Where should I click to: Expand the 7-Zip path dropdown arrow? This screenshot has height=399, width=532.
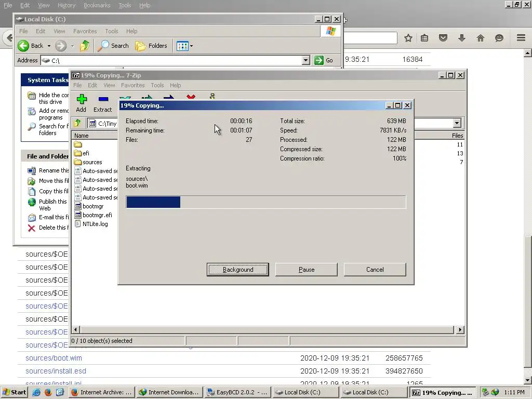[x=457, y=123]
